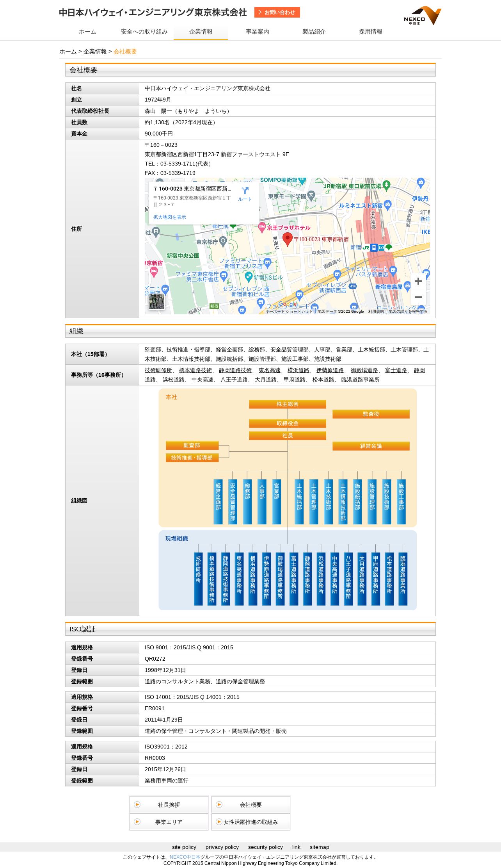Open the ホーム menu item
501x868 pixels.
coord(87,32)
